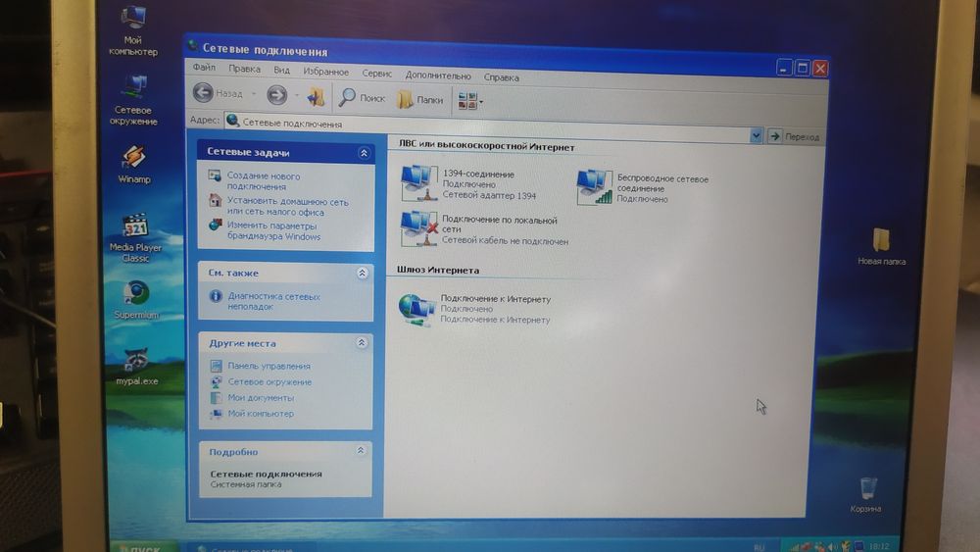The height and width of the screenshot is (552, 980).
Task: Open the Back button history dropdown arrow
Action: (254, 94)
